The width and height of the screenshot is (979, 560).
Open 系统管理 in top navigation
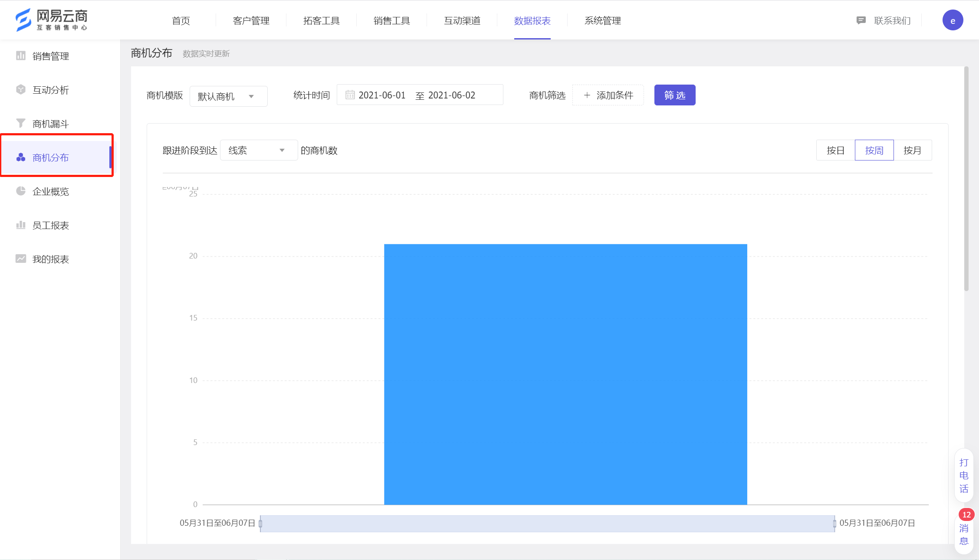tap(602, 20)
